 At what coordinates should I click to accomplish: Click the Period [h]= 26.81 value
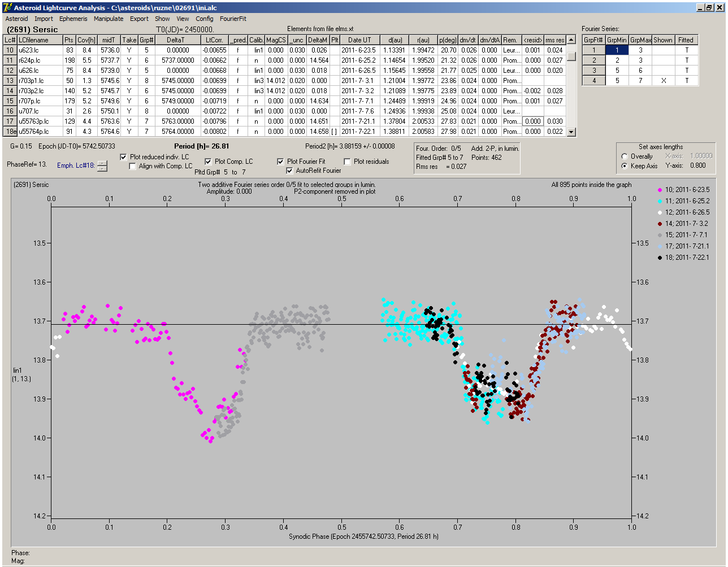point(201,146)
